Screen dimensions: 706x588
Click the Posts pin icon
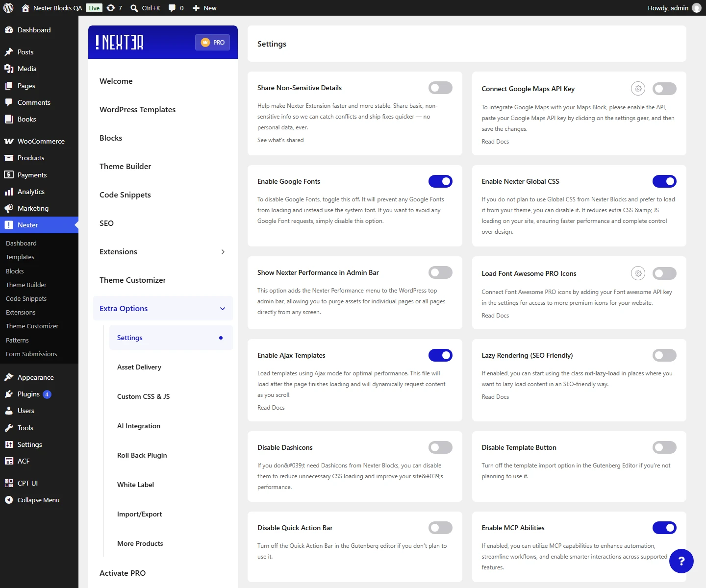click(9, 52)
